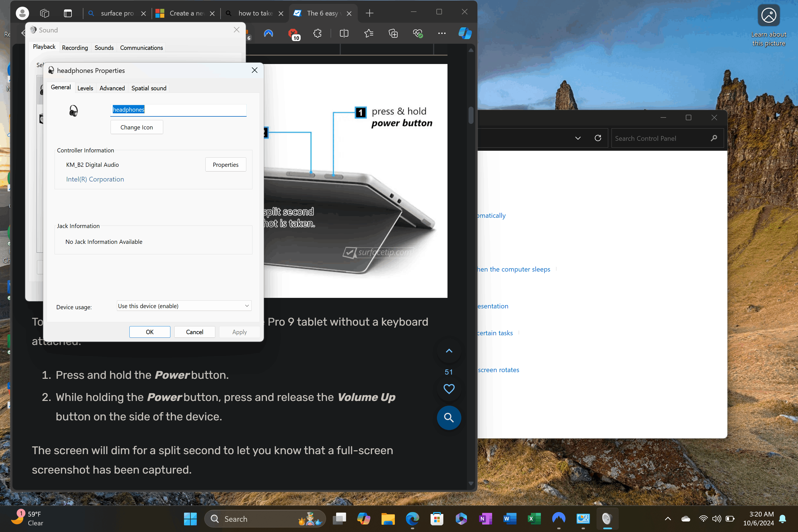The width and height of the screenshot is (798, 532).
Task: Show hidden system tray icons chevron
Action: (667, 518)
